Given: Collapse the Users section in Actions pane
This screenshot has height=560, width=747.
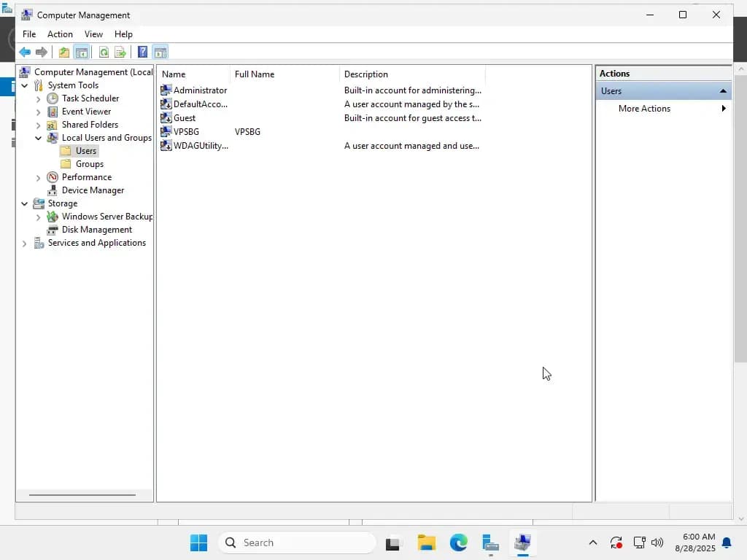Looking at the screenshot, I should point(723,91).
